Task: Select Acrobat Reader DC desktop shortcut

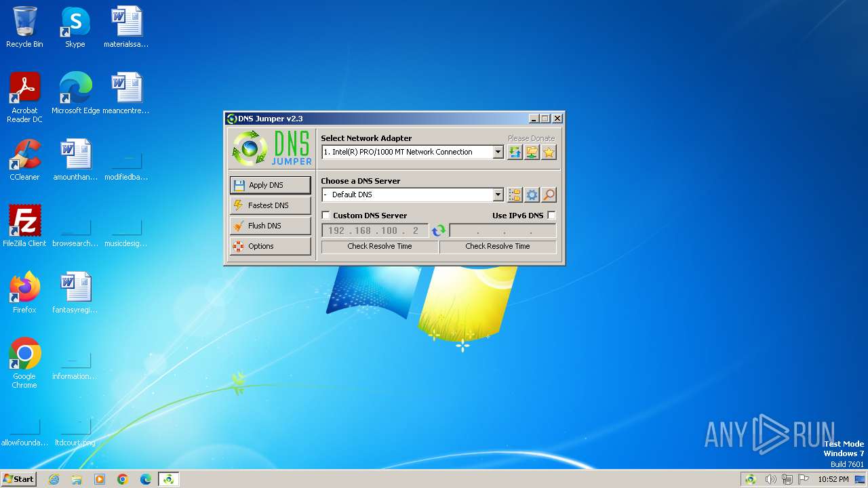Action: point(24,98)
